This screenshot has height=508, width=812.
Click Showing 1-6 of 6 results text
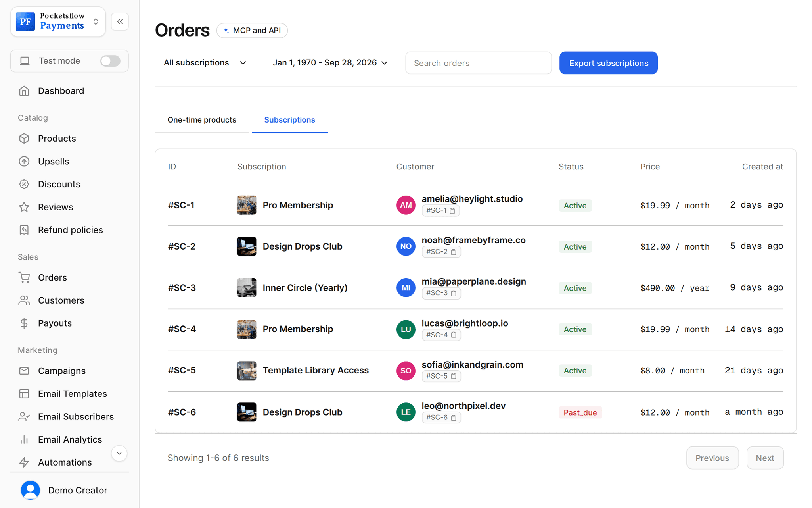tap(218, 458)
